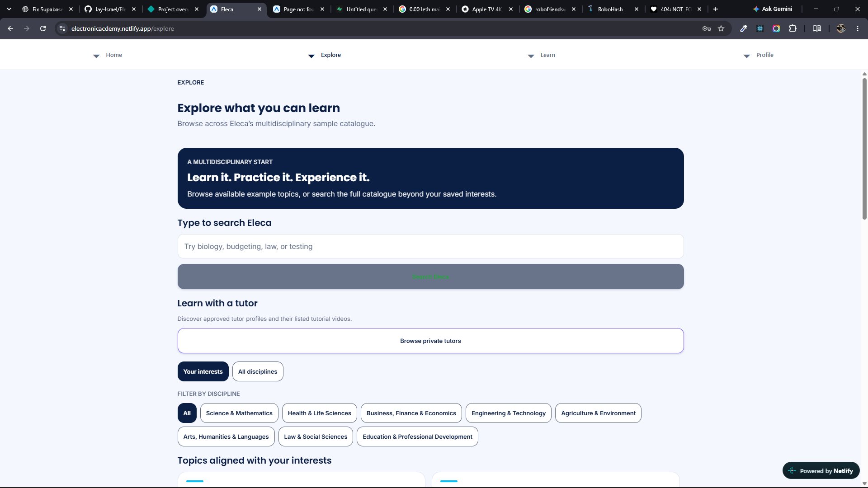Click the eyedropper extension icon
This screenshot has height=488, width=868.
pyautogui.click(x=744, y=28)
